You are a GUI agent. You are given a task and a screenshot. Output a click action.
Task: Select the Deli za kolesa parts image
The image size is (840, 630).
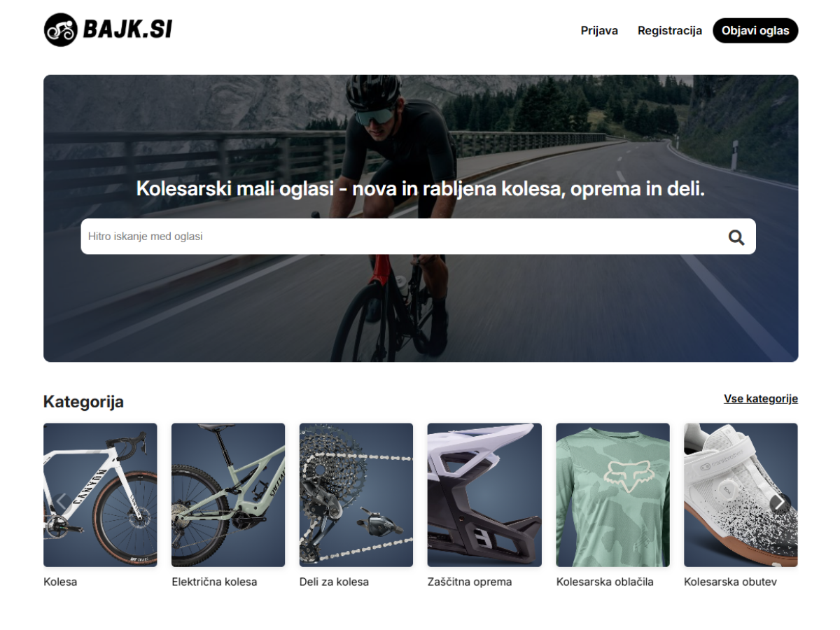click(x=356, y=495)
